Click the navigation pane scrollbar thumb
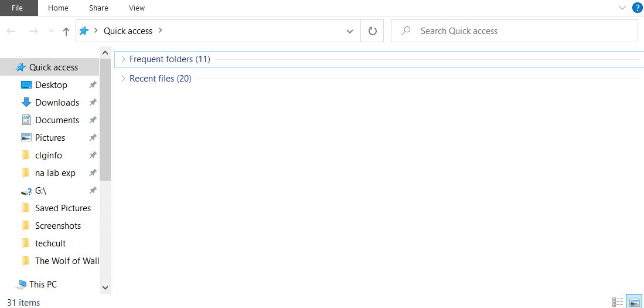Image resolution: width=644 pixels, height=308 pixels. pyautogui.click(x=105, y=120)
